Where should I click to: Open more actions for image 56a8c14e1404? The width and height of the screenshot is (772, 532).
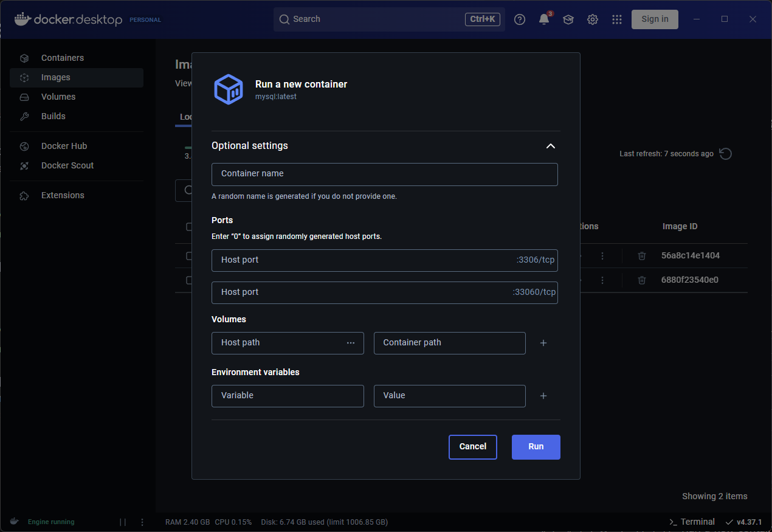[x=602, y=256]
